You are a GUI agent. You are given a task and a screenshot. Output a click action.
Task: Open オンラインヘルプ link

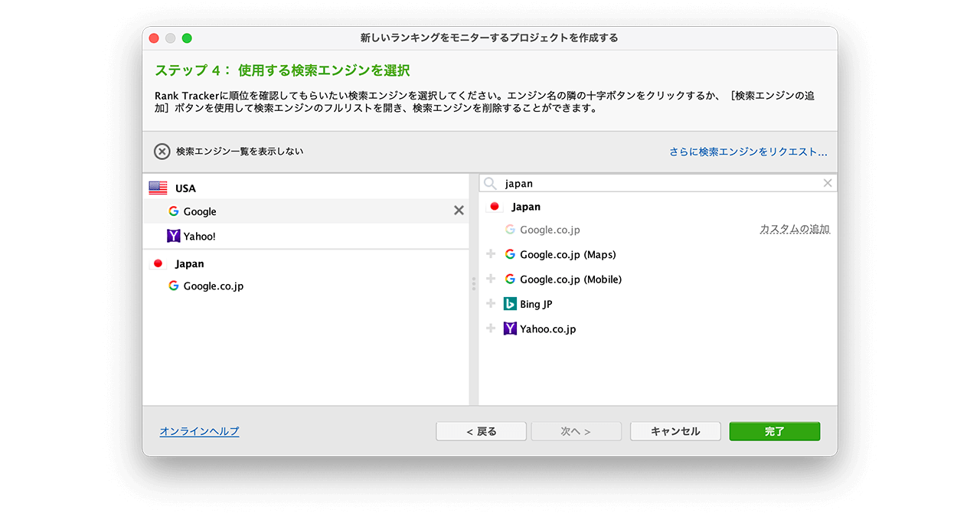(x=199, y=432)
